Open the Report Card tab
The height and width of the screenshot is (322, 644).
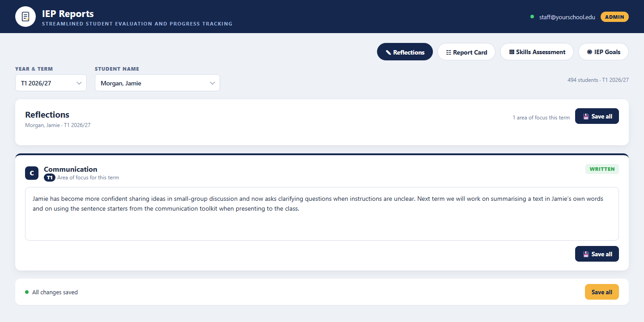[466, 52]
